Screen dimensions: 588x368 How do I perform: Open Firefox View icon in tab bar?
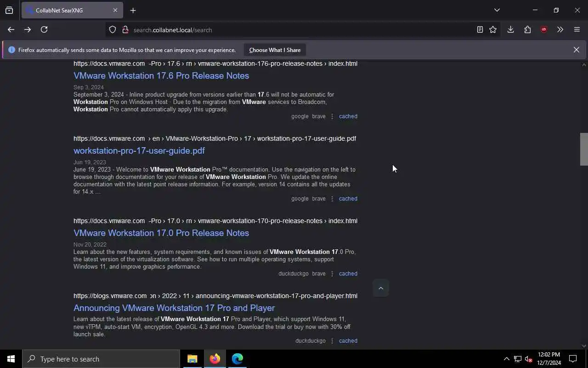pos(9,10)
